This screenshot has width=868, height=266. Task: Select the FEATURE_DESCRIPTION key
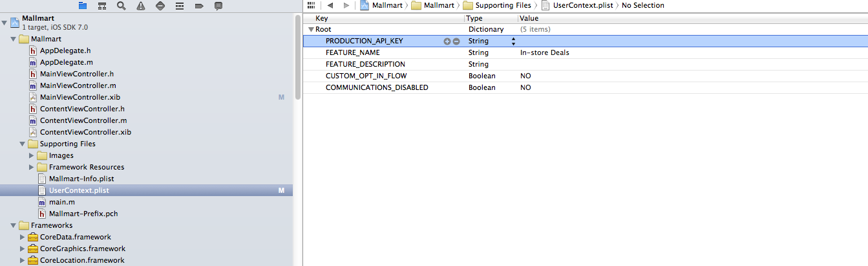365,64
